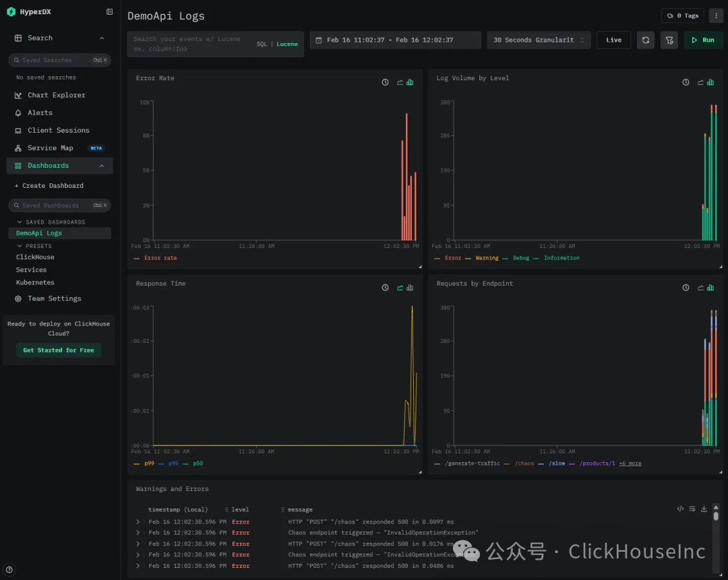This screenshot has width=728, height=580.
Task: Open the Feb 16 date range picker
Action: point(395,40)
